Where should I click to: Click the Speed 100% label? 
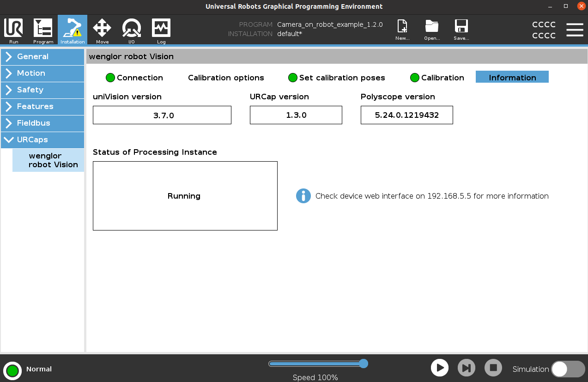coord(315,377)
